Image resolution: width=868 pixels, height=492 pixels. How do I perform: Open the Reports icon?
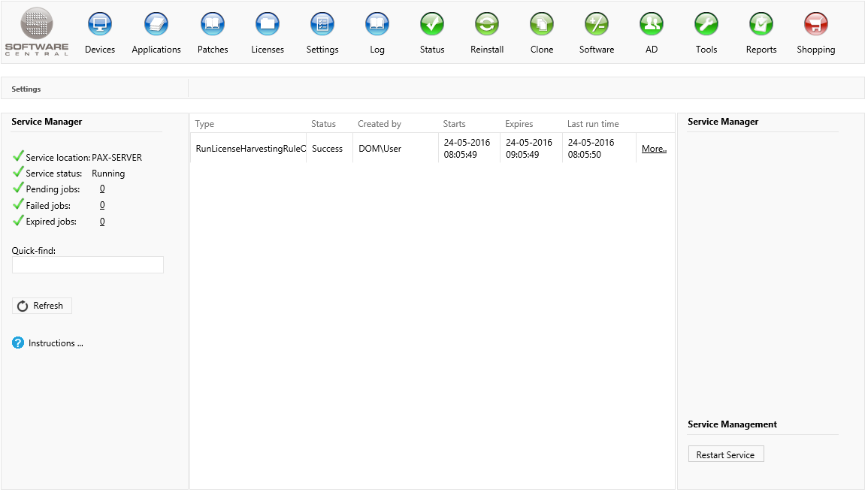click(761, 25)
